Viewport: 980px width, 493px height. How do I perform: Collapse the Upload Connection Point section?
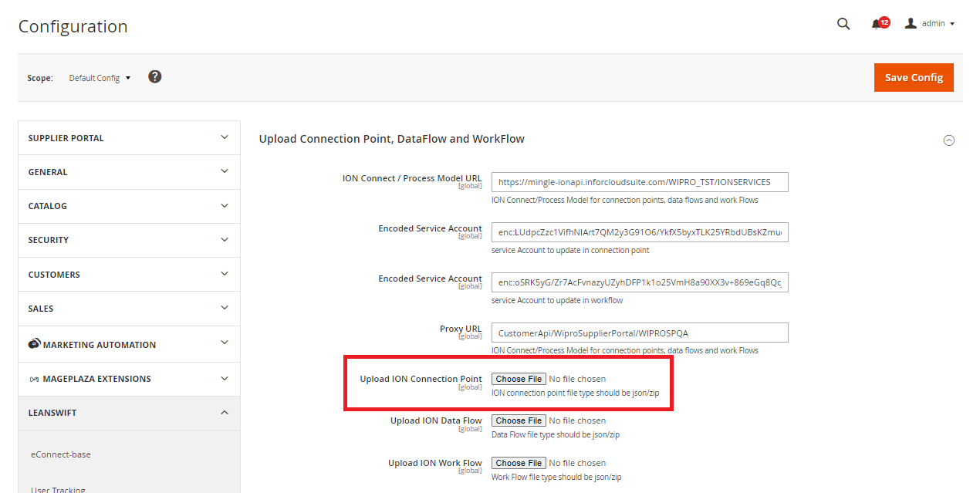tap(949, 140)
